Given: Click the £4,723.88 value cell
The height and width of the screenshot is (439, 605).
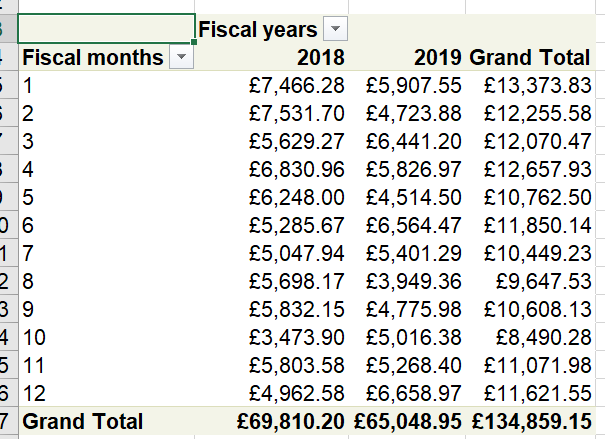Looking at the screenshot, I should click(412, 110).
